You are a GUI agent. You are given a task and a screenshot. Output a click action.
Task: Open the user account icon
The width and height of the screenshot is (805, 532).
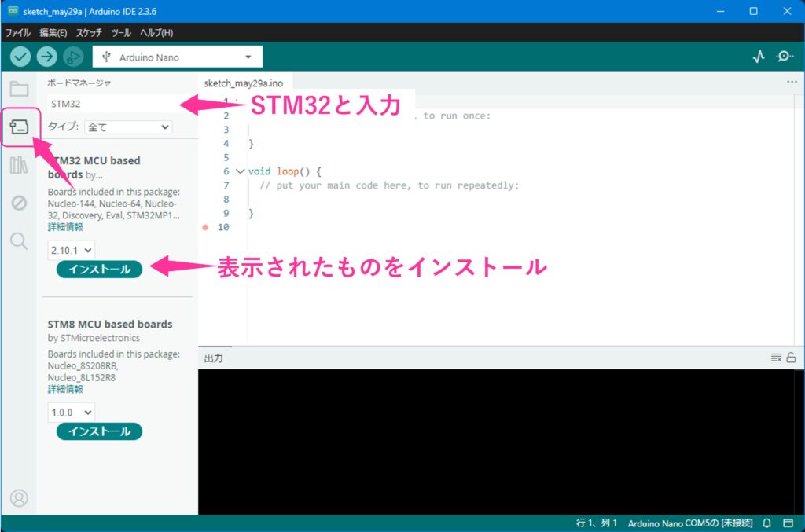[x=19, y=498]
